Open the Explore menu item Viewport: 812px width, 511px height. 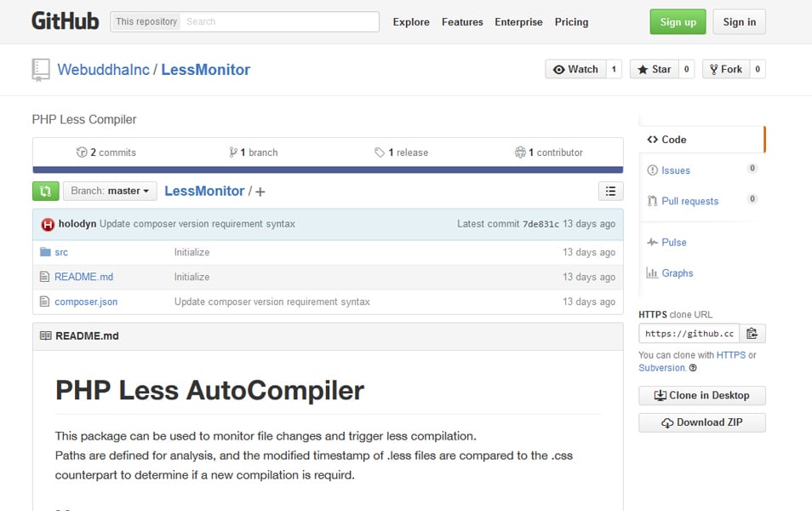tap(411, 22)
